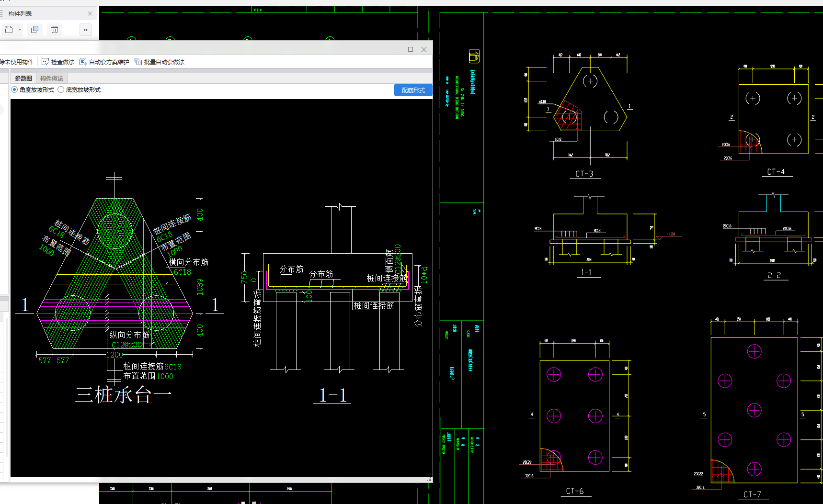823x504 pixels.
Task: Click the C12@200 value under 纵向分布筋
Action: click(x=126, y=345)
